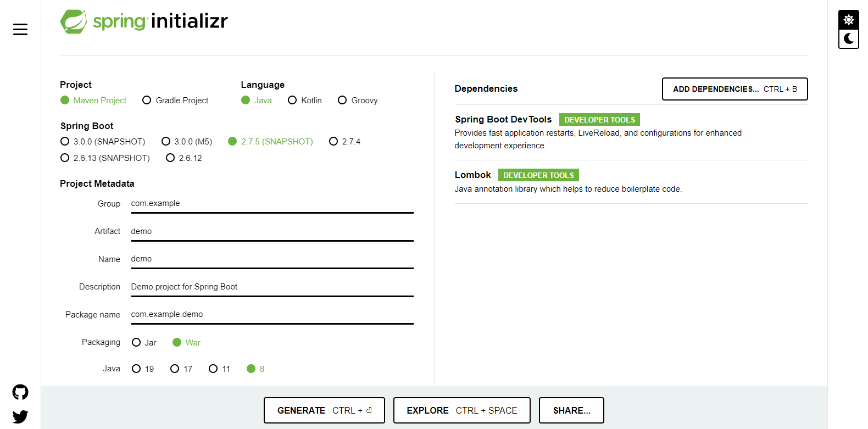868x429 pixels.
Task: Click the Lombok description text
Action: (568, 189)
